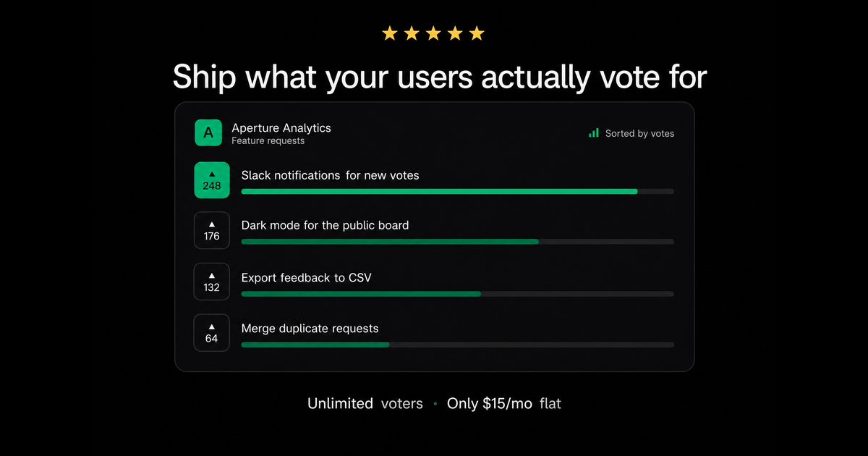Open the Dark mode for the public board request

(x=325, y=225)
